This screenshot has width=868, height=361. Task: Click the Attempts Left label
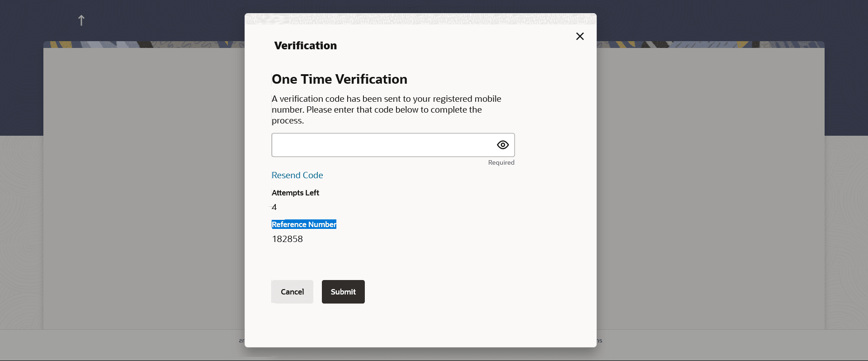(x=295, y=193)
